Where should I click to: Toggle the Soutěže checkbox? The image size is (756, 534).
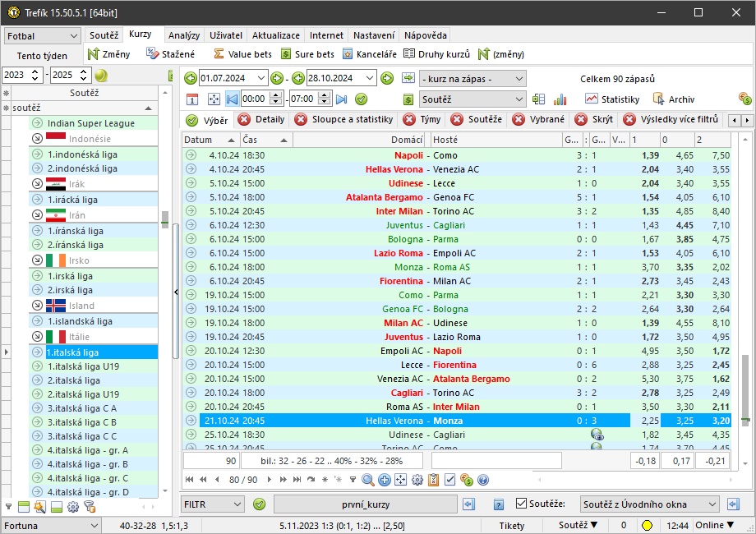[x=521, y=504]
